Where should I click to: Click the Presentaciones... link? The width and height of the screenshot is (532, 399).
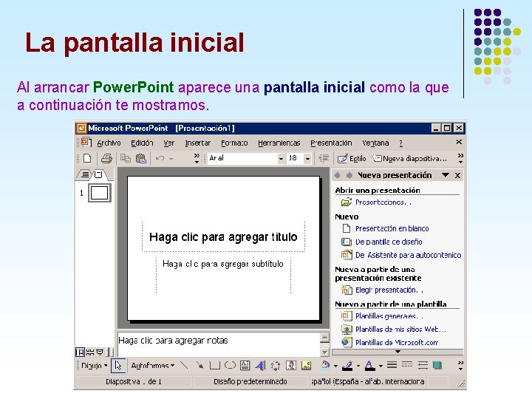383,202
